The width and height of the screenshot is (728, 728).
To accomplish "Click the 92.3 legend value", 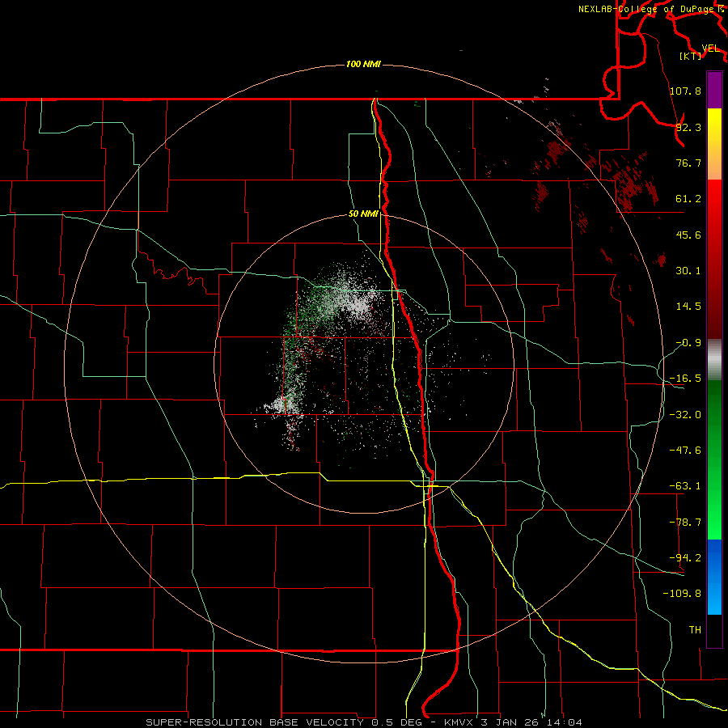I will (688, 127).
